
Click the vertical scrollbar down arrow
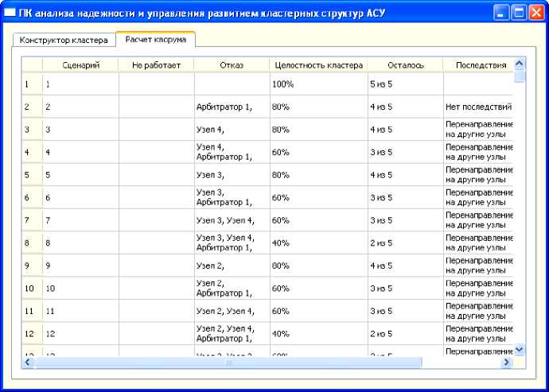[x=520, y=350]
